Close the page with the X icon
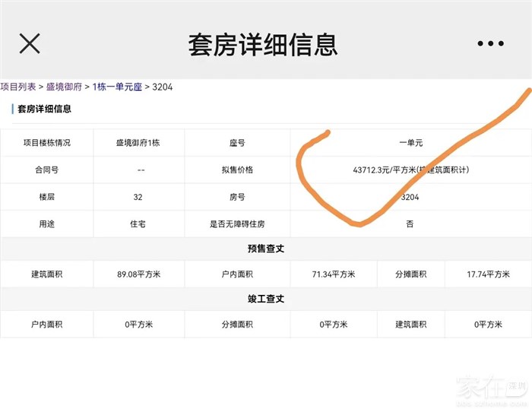532x409 pixels. pyautogui.click(x=30, y=43)
